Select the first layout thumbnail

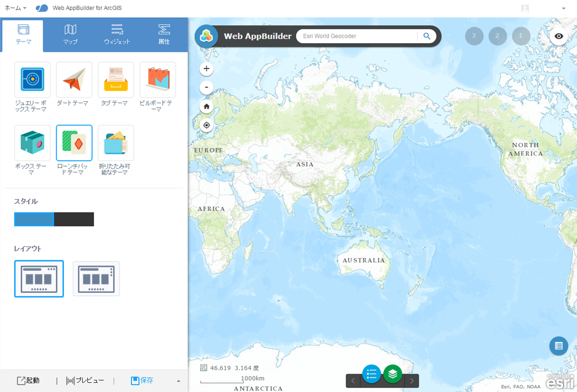tap(39, 279)
